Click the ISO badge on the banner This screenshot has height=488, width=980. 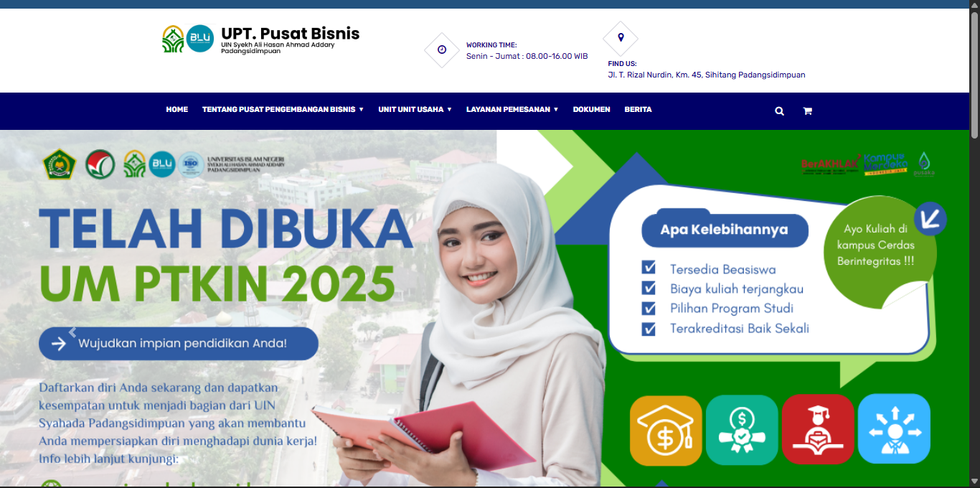click(x=190, y=164)
